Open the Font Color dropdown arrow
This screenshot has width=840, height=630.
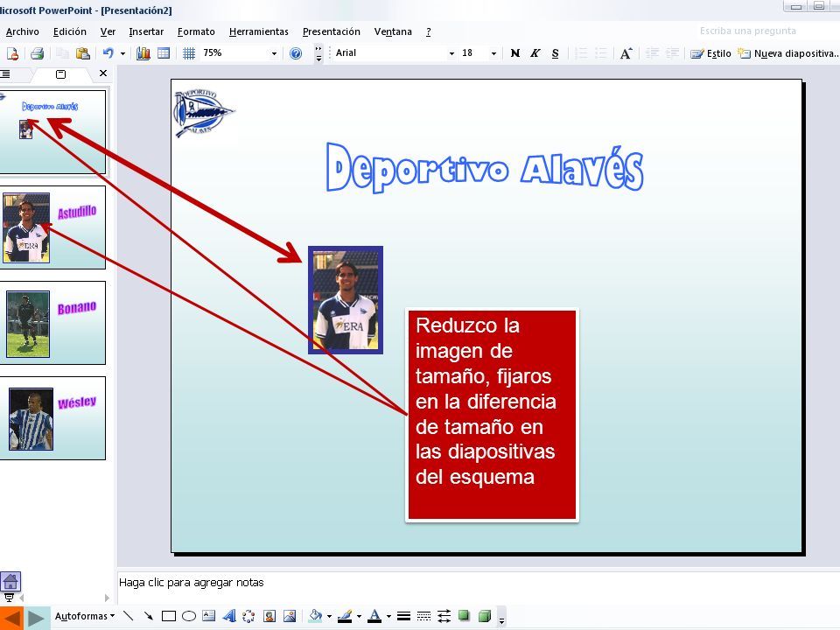(x=388, y=616)
